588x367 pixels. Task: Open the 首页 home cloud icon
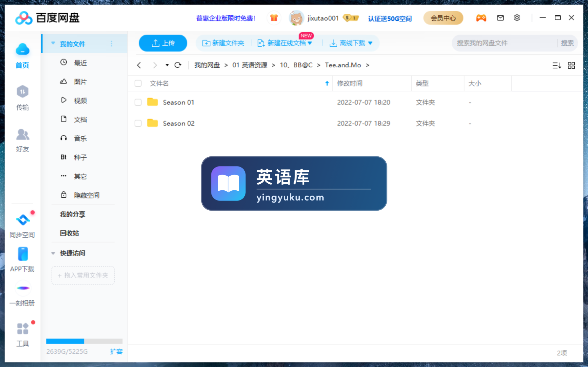click(x=22, y=49)
